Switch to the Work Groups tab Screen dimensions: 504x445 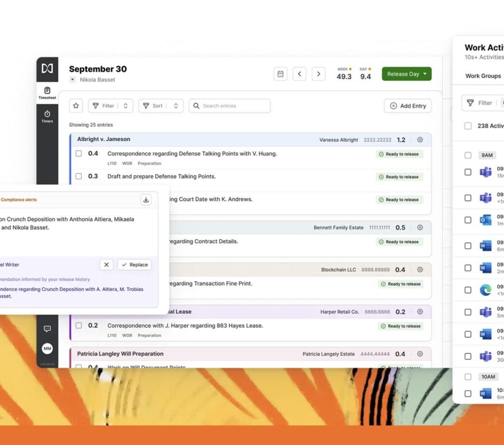point(483,76)
